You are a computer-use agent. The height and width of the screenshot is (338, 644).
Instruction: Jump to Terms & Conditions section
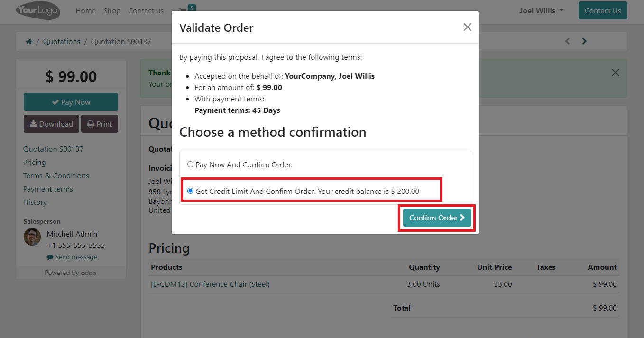pyautogui.click(x=56, y=175)
